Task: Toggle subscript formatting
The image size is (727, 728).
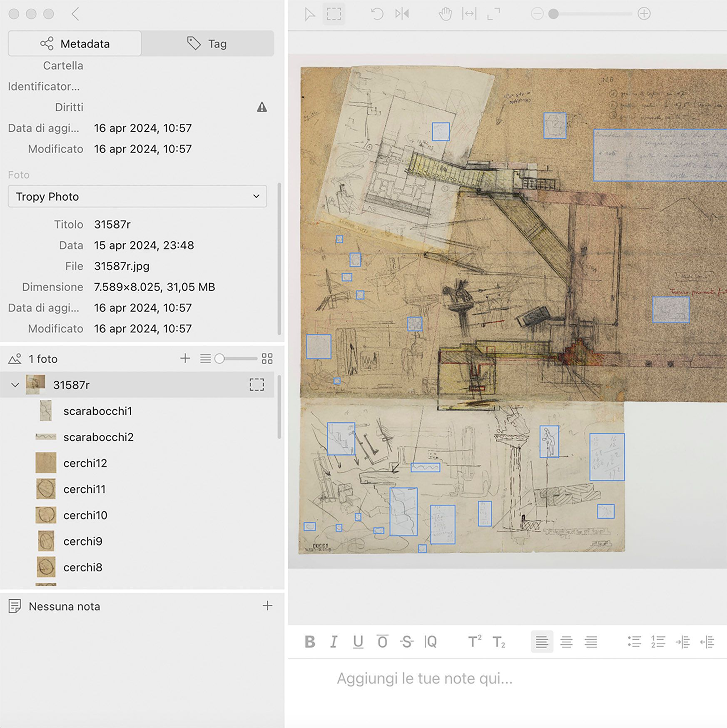Action: coord(499,642)
